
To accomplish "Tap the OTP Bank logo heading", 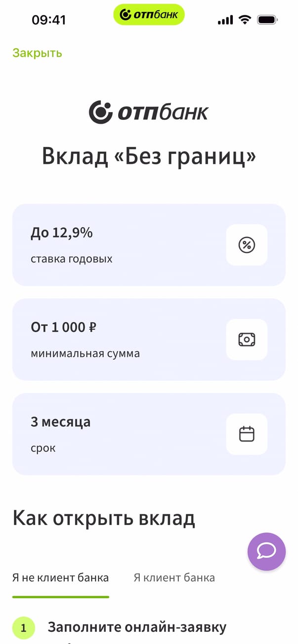I will pos(149,112).
